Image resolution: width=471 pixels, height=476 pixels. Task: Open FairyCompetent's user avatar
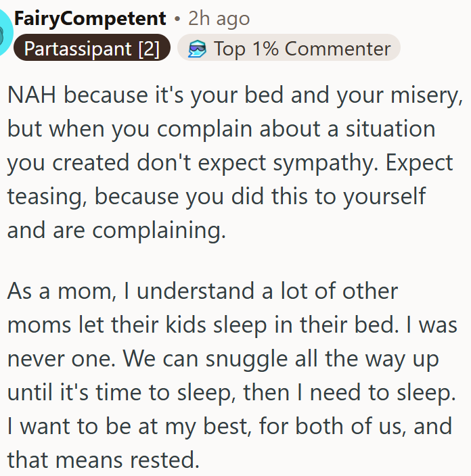coord(4,32)
